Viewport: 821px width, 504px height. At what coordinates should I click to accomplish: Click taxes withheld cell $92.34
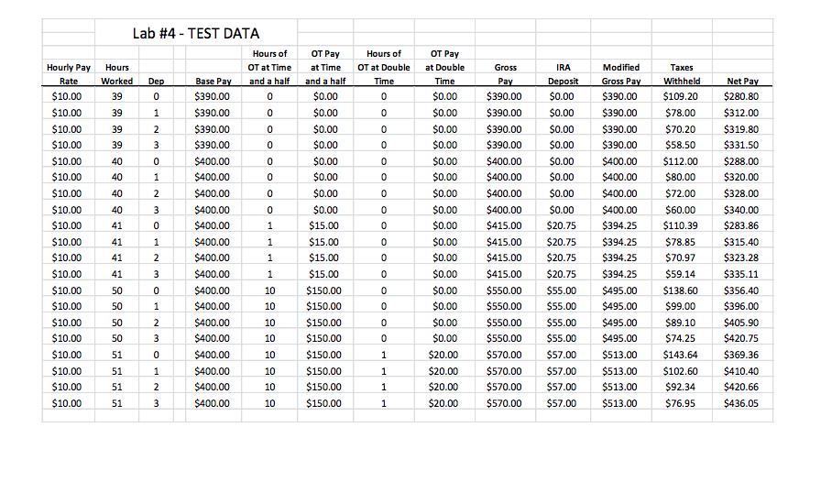pyautogui.click(x=680, y=387)
